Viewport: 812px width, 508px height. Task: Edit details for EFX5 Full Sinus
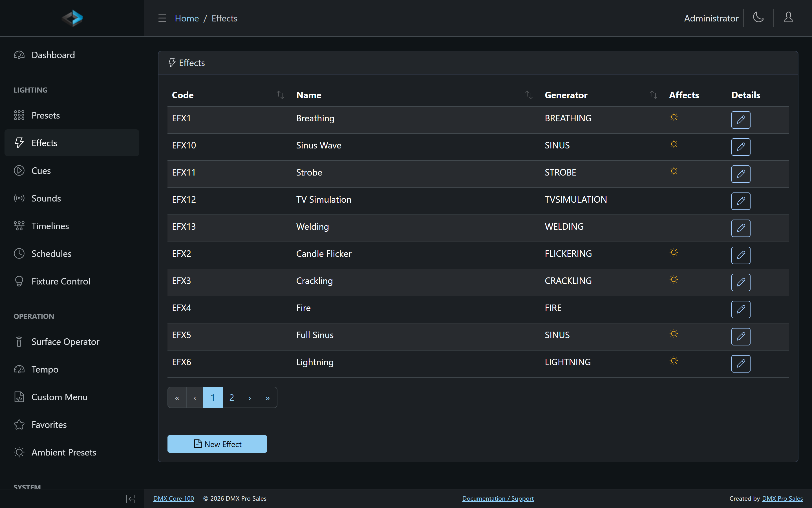741,337
